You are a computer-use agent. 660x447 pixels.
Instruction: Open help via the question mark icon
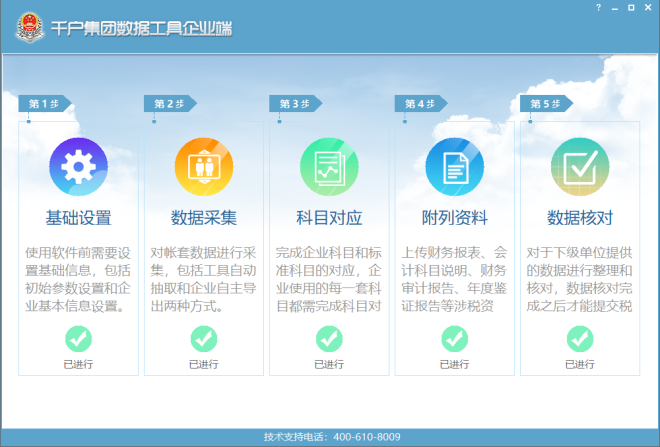click(599, 8)
